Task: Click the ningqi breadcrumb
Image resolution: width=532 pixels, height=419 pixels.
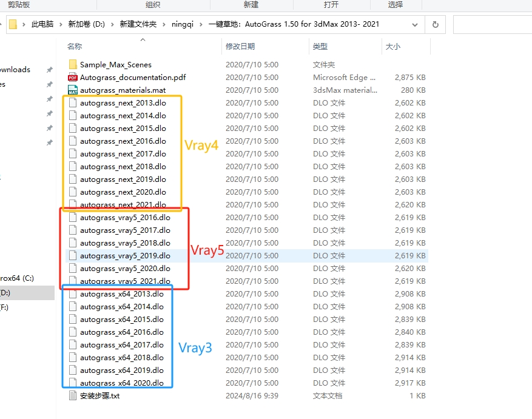Action: (183, 24)
